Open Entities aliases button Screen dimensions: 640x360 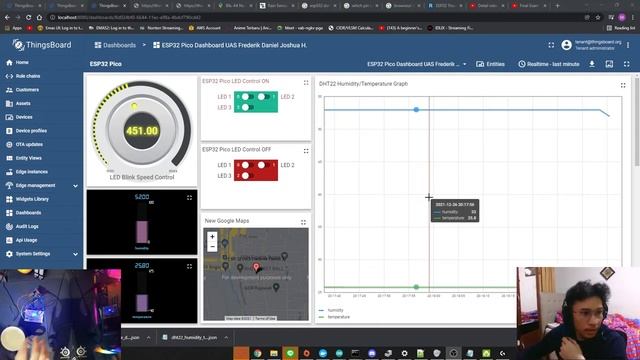pos(491,64)
